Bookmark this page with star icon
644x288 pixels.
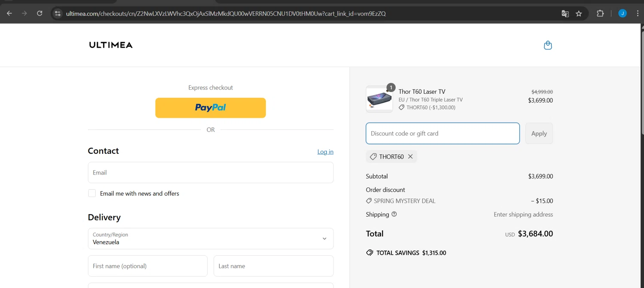[579, 13]
